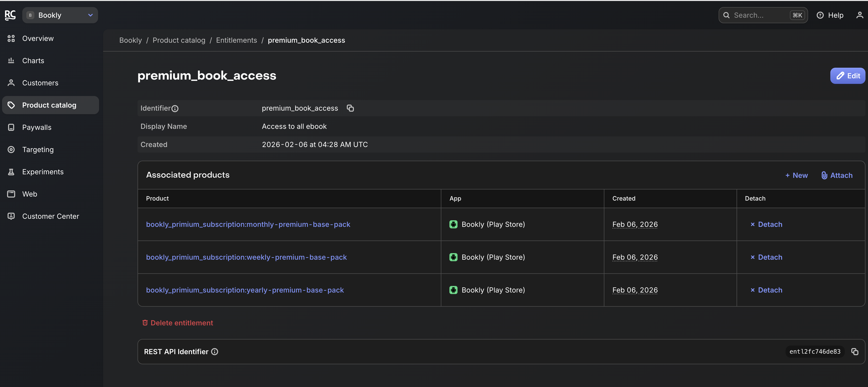The height and width of the screenshot is (387, 868).
Task: Open the yearly-premium-base-pack product link
Action: tap(245, 290)
